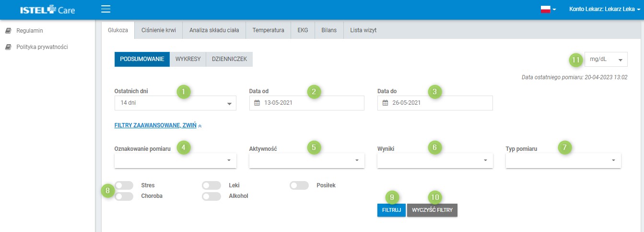Expand the Oznakowanie pomiaru dropdown

pos(175,160)
